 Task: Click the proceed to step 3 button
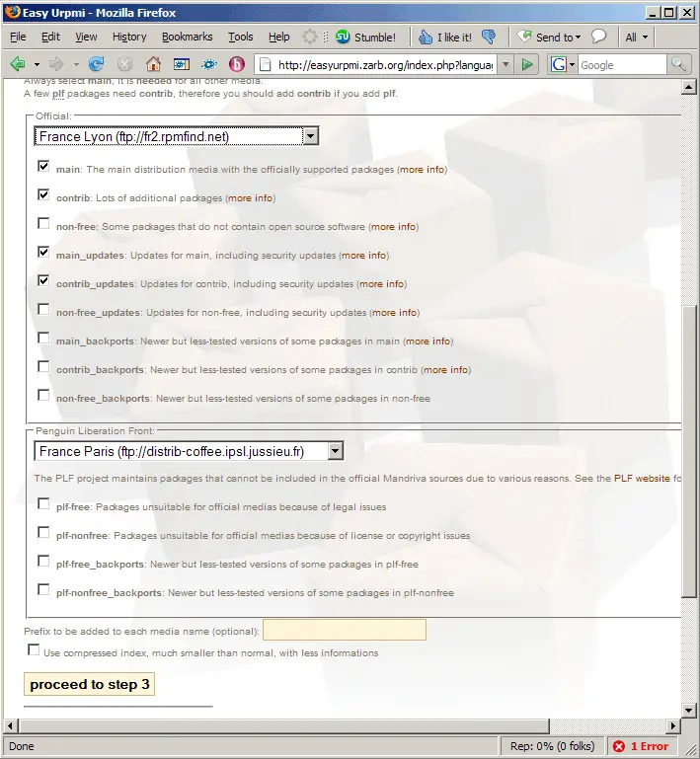[x=90, y=684]
